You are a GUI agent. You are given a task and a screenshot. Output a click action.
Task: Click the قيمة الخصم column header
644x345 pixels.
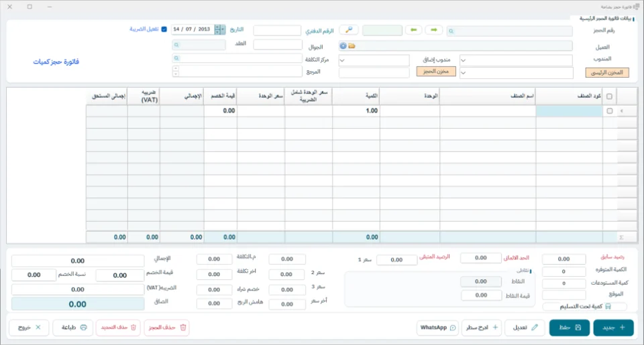pos(221,96)
